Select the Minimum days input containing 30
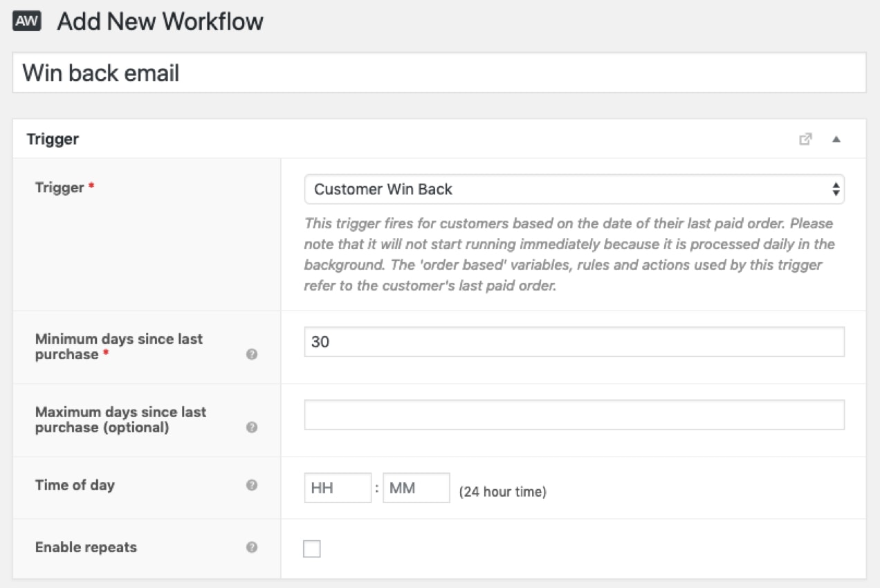The width and height of the screenshot is (880, 588). pos(574,342)
